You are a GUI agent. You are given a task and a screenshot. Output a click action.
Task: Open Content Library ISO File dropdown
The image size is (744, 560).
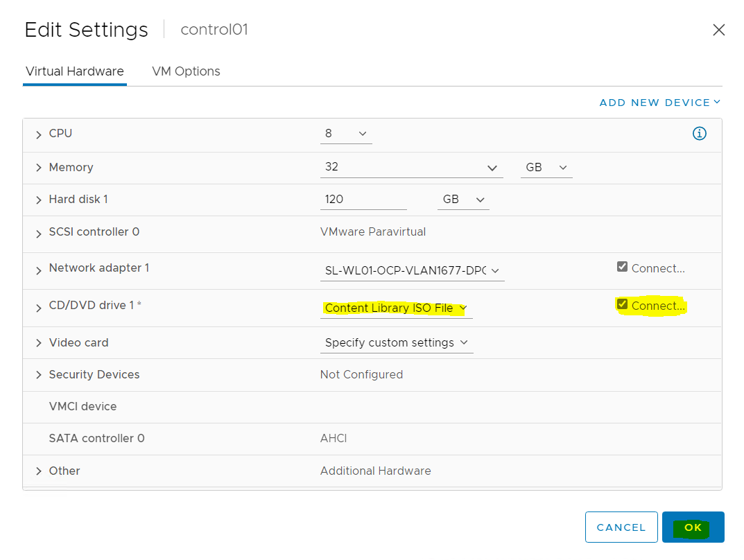tap(396, 308)
